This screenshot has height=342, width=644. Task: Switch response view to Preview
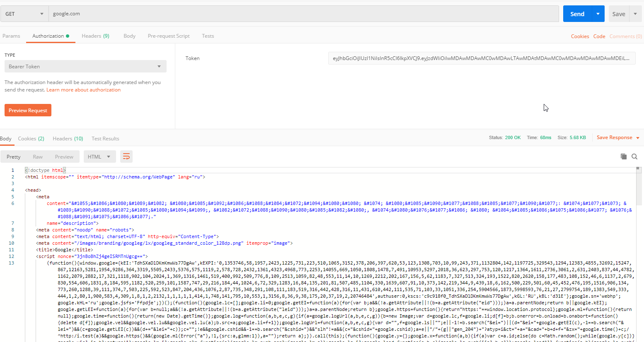(x=64, y=157)
